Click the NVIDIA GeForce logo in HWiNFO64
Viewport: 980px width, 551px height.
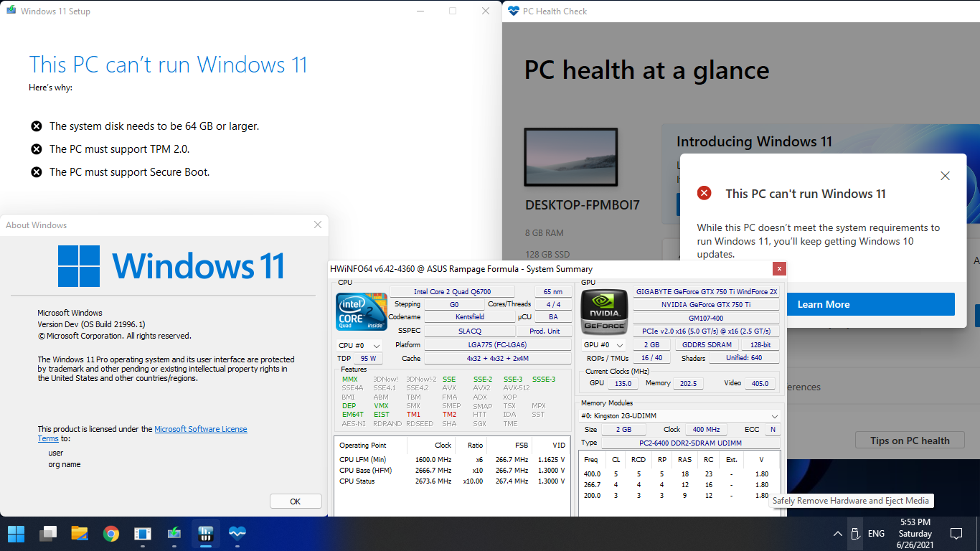tap(603, 311)
